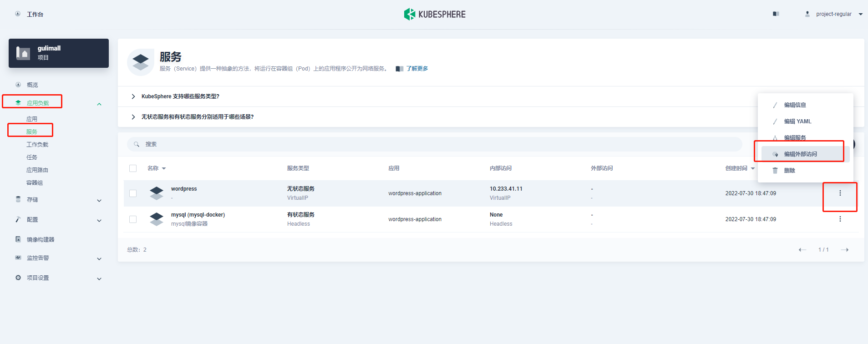868x344 pixels.
Task: Sort by the 创建时间 column arrow
Action: (753, 168)
